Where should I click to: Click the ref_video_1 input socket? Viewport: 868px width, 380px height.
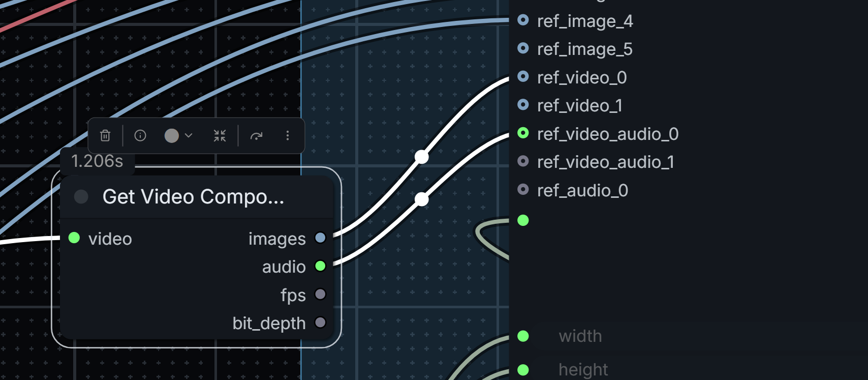(523, 105)
